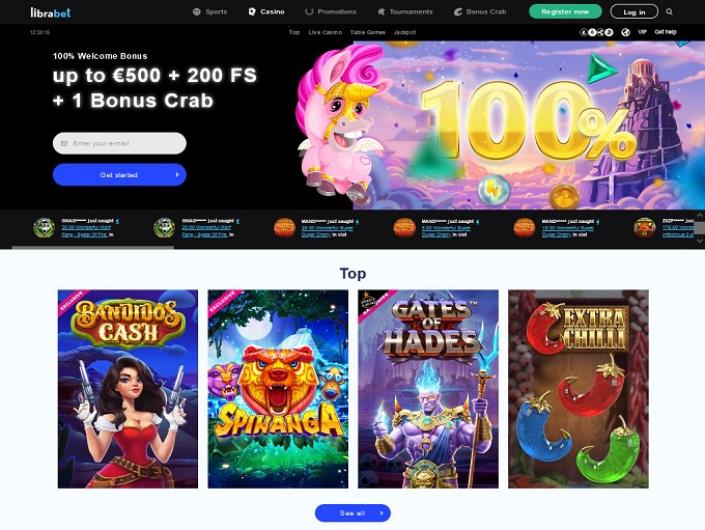
Task: Switch to the Live Casino tab
Action: tap(325, 32)
